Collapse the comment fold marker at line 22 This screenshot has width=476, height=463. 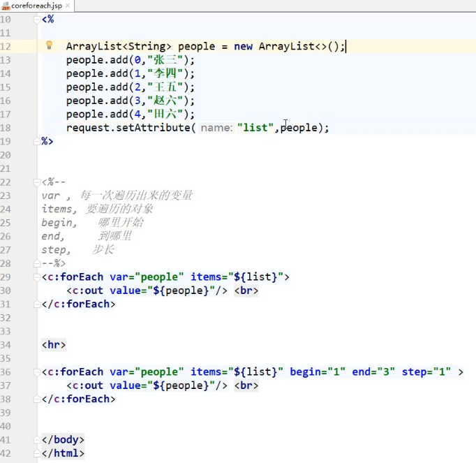coord(37,182)
